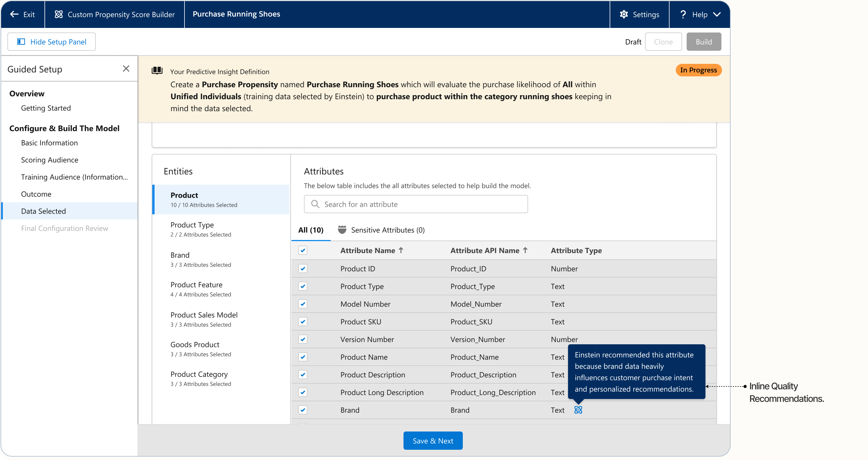
Task: Click the Purchase Running Shoes title
Action: (236, 14)
